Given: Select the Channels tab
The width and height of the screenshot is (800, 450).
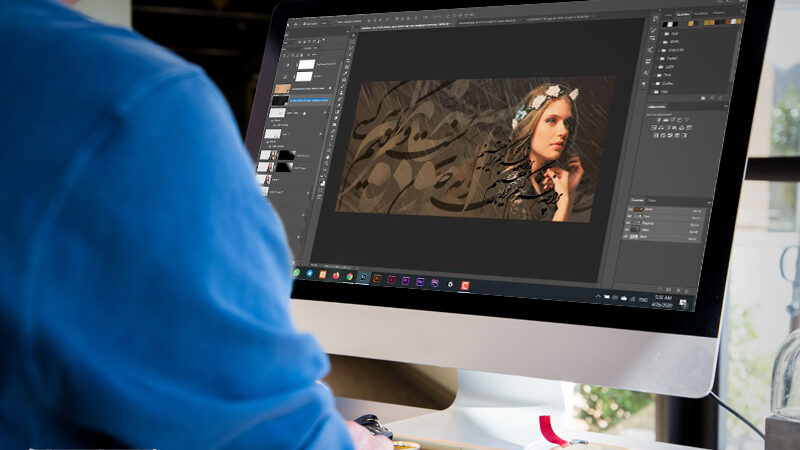Looking at the screenshot, I should pos(637,200).
